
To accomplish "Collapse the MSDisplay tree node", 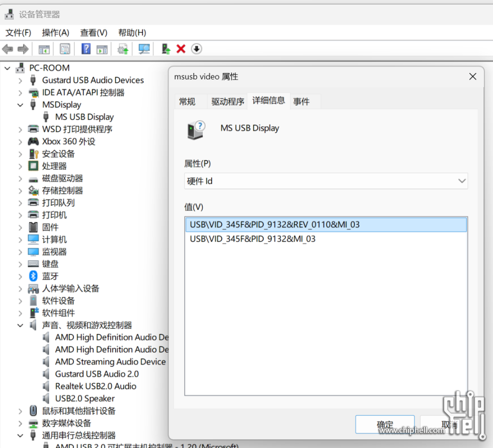I will tap(21, 105).
